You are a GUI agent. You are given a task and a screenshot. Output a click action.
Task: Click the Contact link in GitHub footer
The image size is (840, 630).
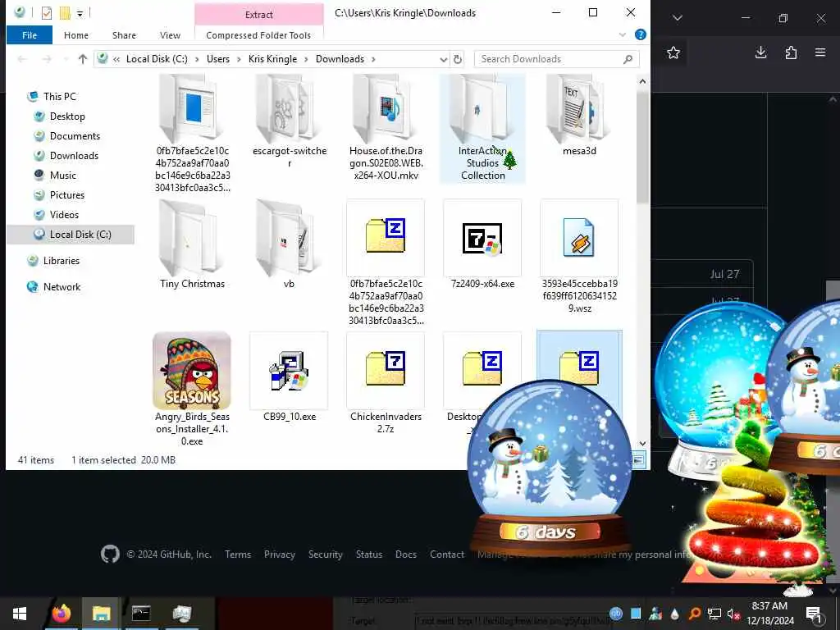tap(447, 555)
